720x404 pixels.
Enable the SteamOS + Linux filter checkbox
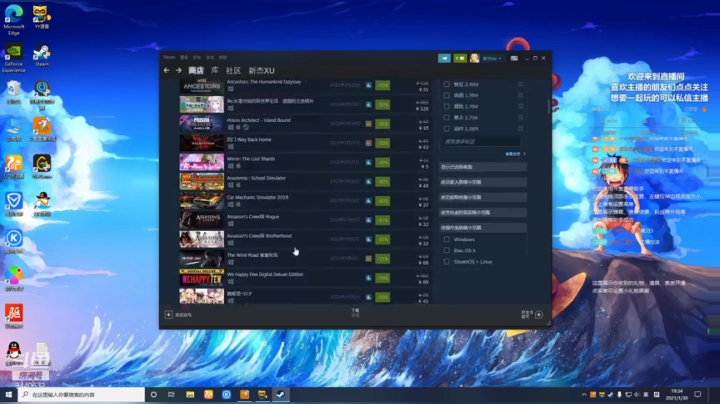446,261
